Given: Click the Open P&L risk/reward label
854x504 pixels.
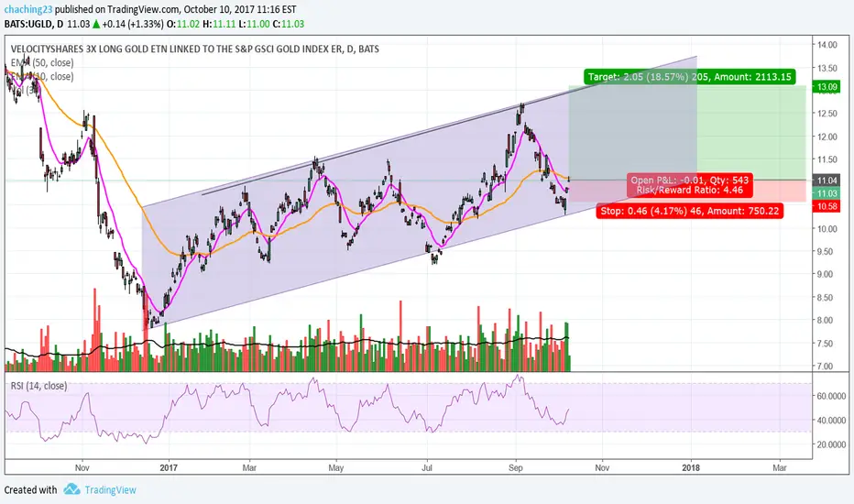Looking at the screenshot, I should click(x=689, y=185).
